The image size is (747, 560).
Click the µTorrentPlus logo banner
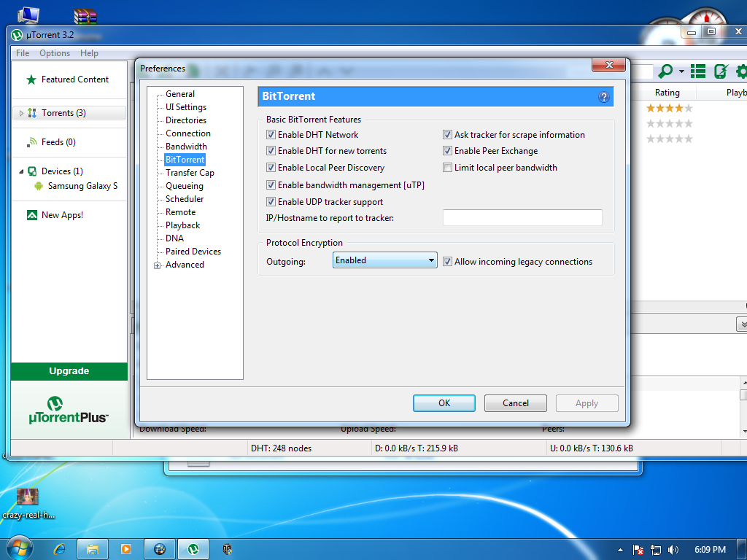click(69, 410)
